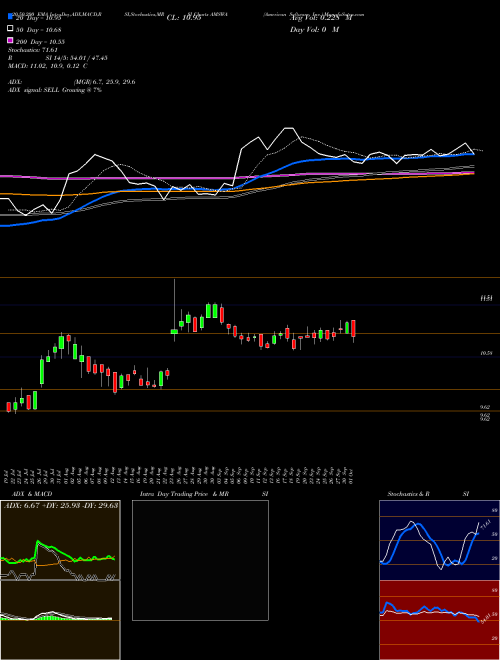Image resolution: width=500 pixels, height=660 pixels.
Task: Click the 10.58 price axis label
Action: point(487,353)
